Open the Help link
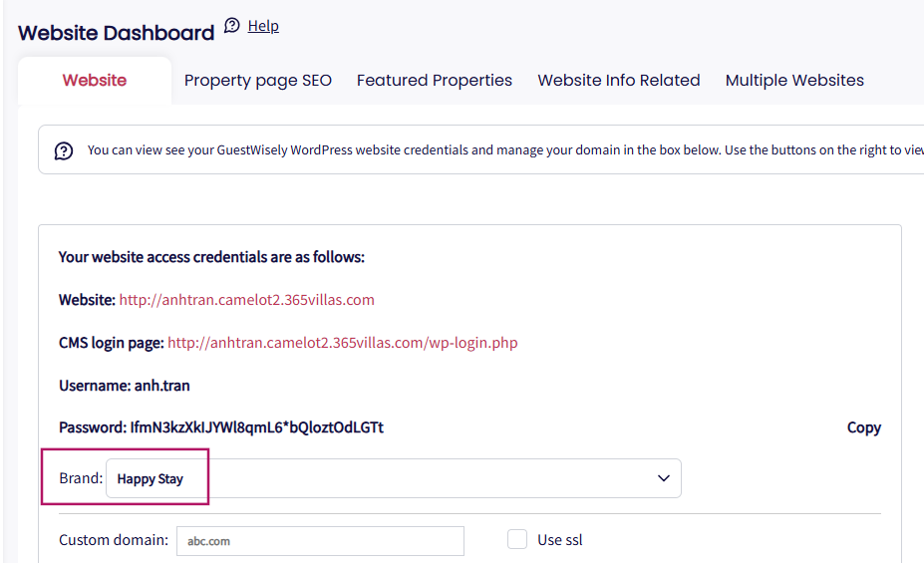 263,26
